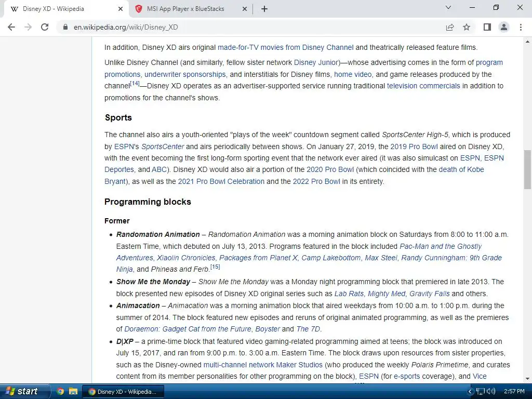This screenshot has width=532, height=399.
Task: Open the ABC link
Action: (159, 169)
